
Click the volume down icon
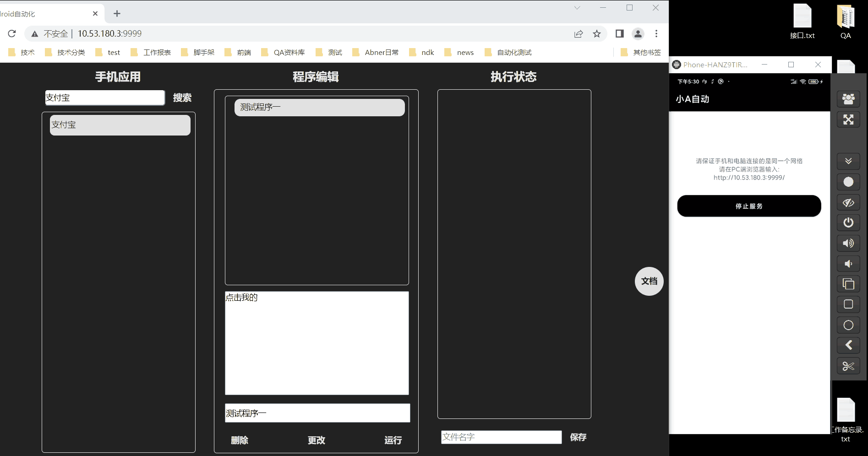coord(848,264)
